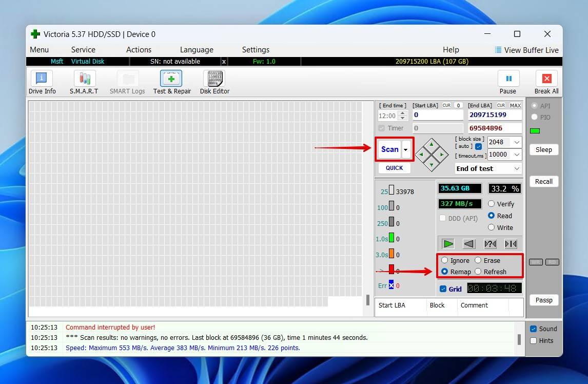The image size is (588, 384).
Task: Enable the Hints checkbox
Action: 533,340
